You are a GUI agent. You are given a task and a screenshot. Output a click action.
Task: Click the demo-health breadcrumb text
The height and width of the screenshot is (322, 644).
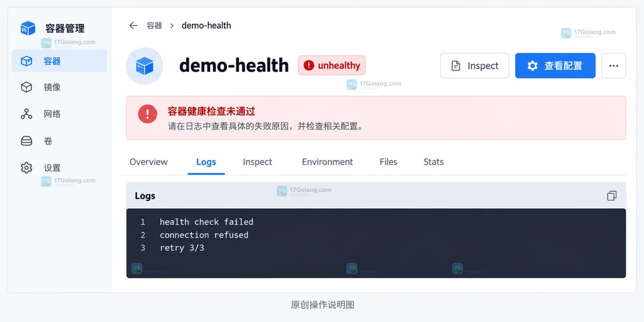(206, 25)
